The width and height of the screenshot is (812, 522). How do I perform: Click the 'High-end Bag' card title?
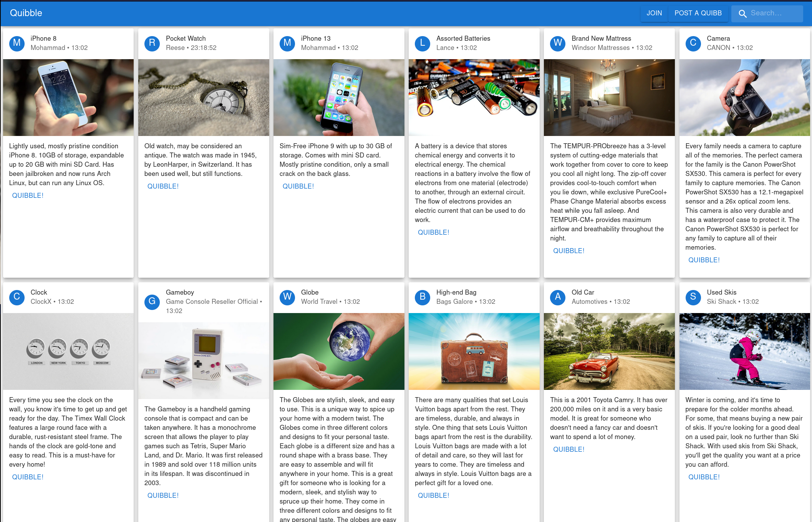pos(456,292)
